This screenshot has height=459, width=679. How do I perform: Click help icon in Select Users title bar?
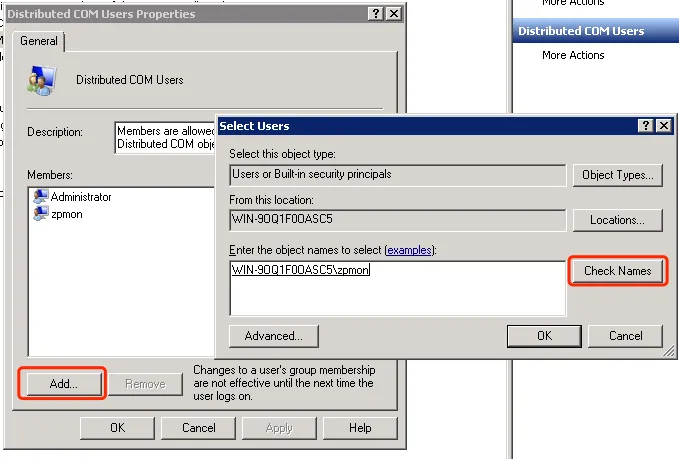pos(646,126)
